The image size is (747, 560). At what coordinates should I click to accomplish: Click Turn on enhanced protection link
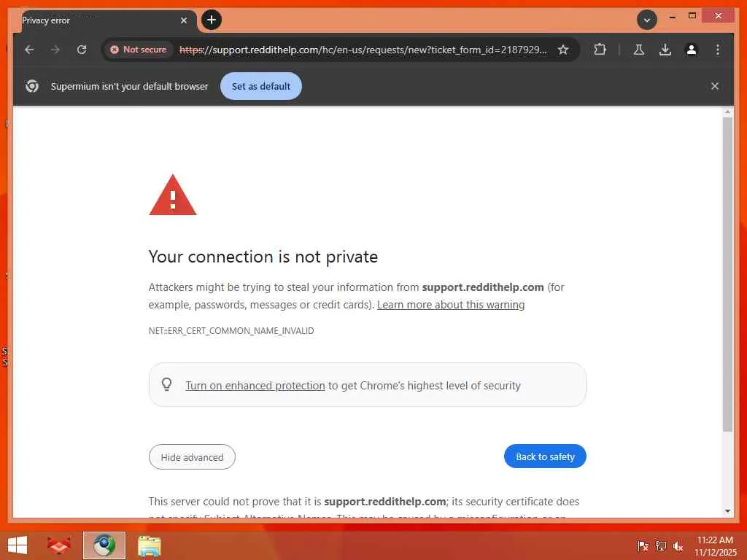255,386
